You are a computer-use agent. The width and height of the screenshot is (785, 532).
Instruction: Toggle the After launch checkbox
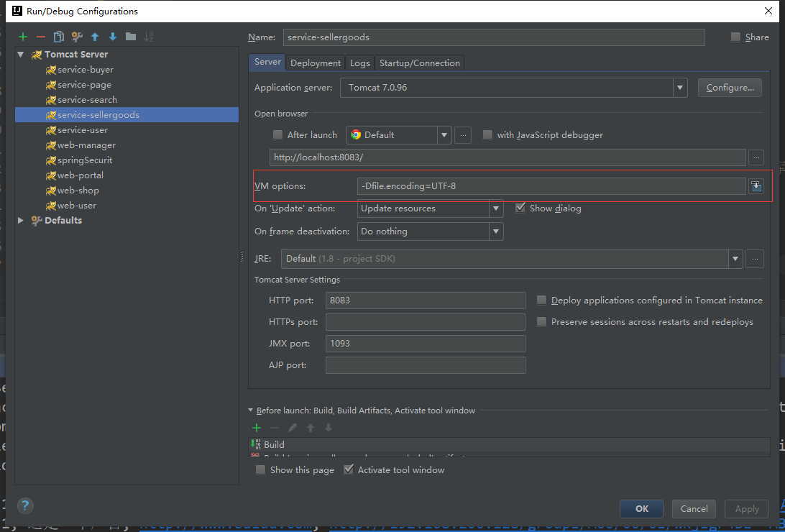[x=277, y=135]
